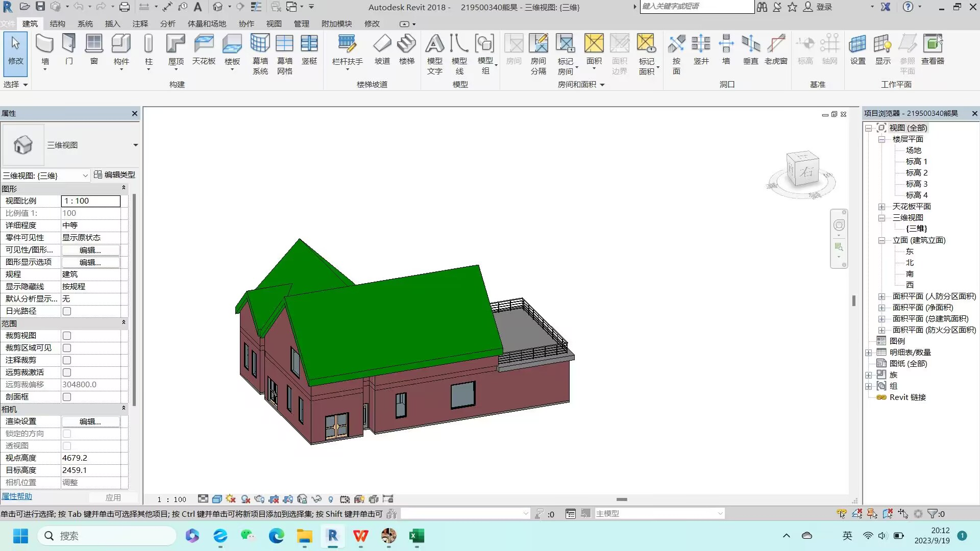Screen dimensions: 980x551
Task: Expand the Ceiling Plans (天花板平面) node
Action: tap(881, 207)
